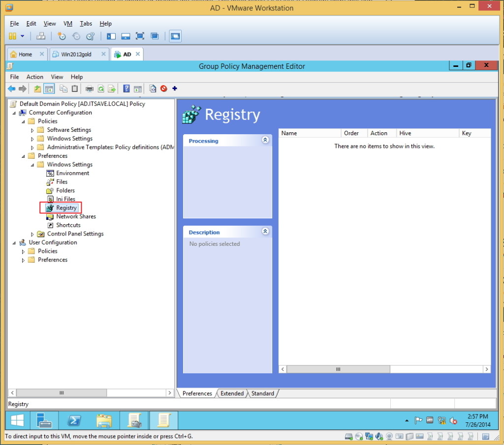This screenshot has height=445, width=504.
Task: Click the Export List icon
Action: click(112, 89)
